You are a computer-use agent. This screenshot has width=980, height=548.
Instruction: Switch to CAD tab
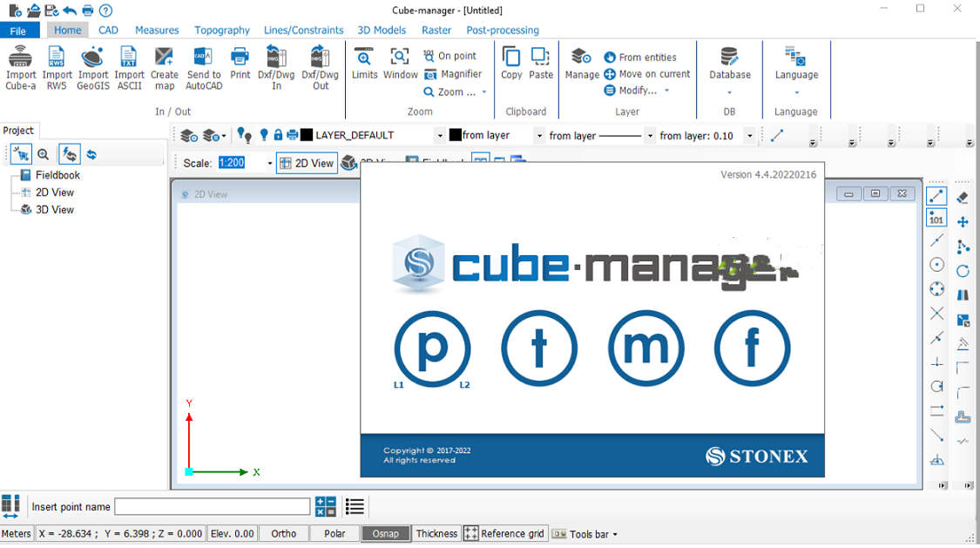point(108,30)
